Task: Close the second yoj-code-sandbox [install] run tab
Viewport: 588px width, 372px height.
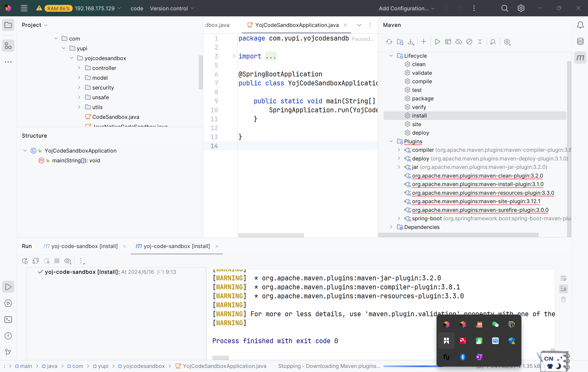Action: point(217,246)
